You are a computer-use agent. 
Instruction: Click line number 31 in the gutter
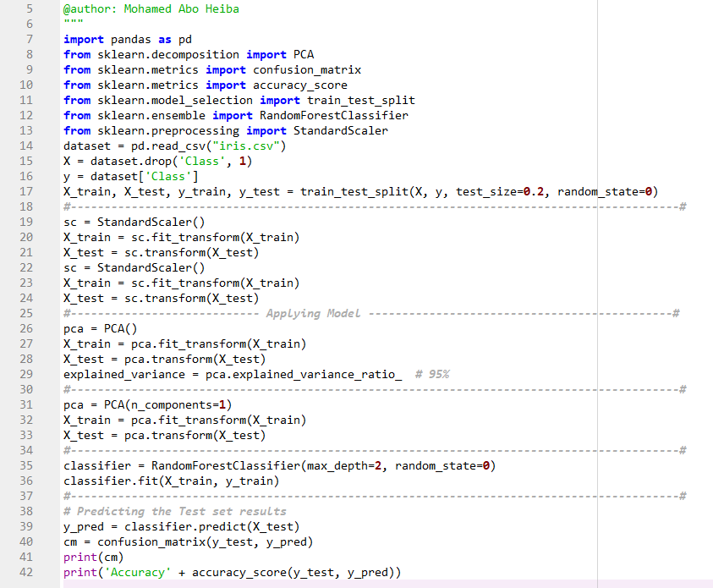(x=26, y=404)
